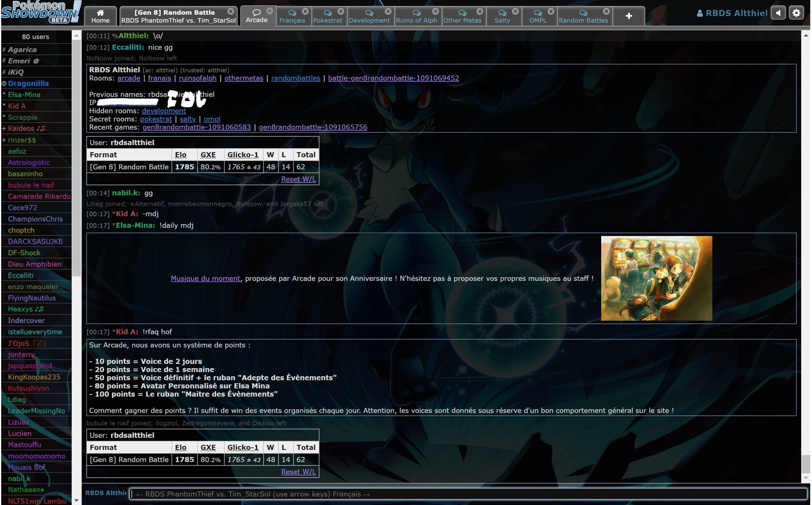Viewport: 812px width, 505px height.
Task: Close the Français room tab
Action: point(305,11)
